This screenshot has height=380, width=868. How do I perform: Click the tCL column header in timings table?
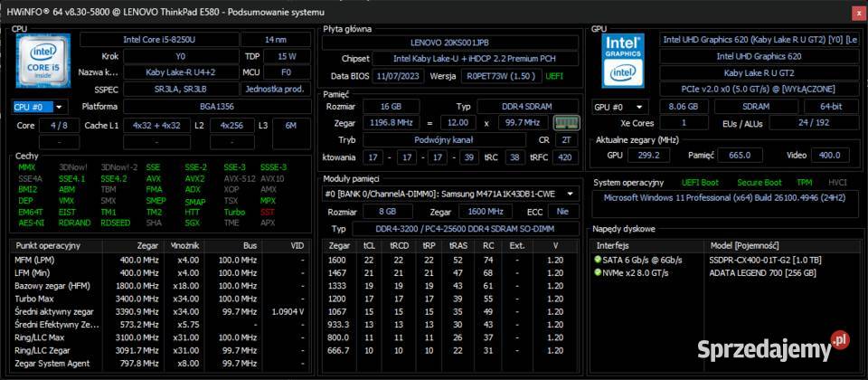coord(369,245)
